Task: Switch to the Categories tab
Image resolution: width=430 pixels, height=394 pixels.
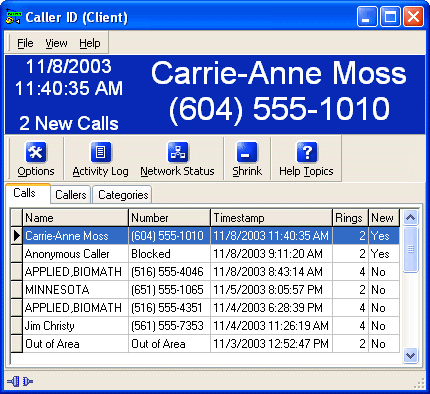Action: coord(122,195)
